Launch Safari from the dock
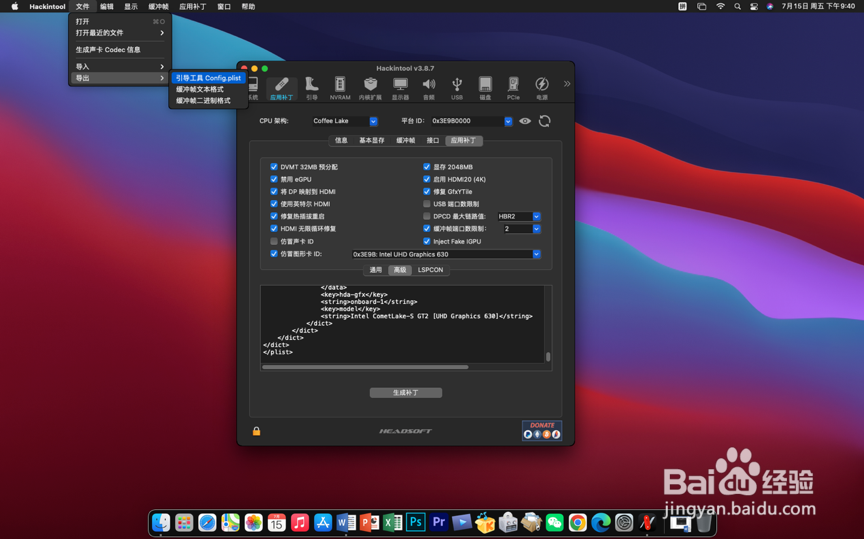Viewport: 864px width, 539px height. (207, 522)
